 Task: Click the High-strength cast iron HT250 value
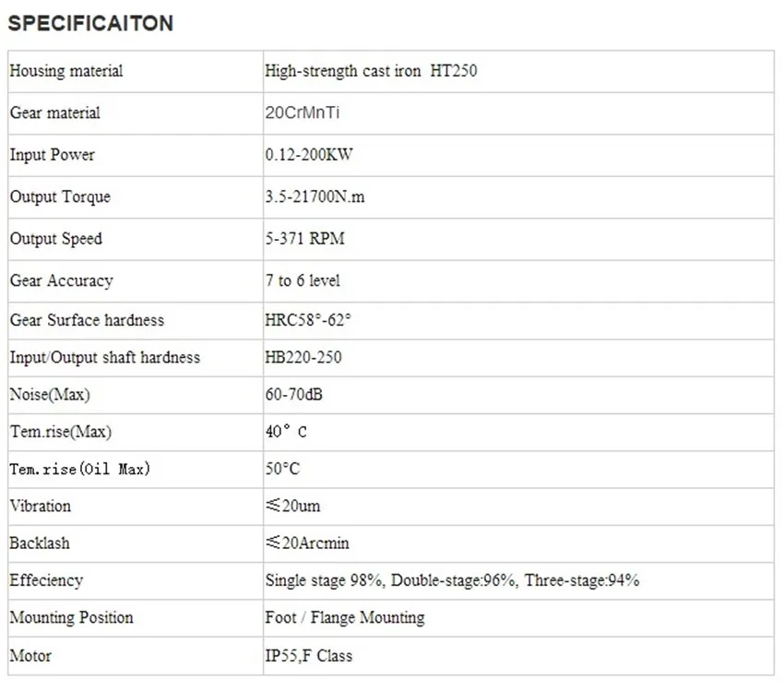point(371,71)
